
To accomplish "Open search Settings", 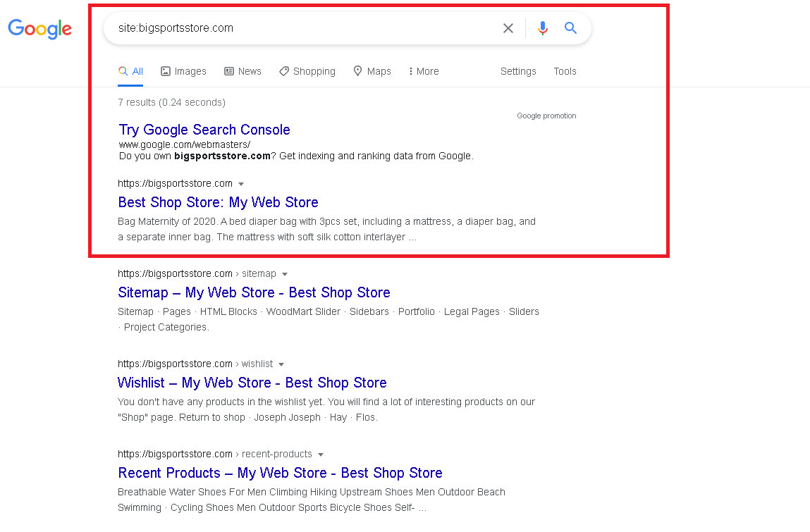I will pos(518,71).
